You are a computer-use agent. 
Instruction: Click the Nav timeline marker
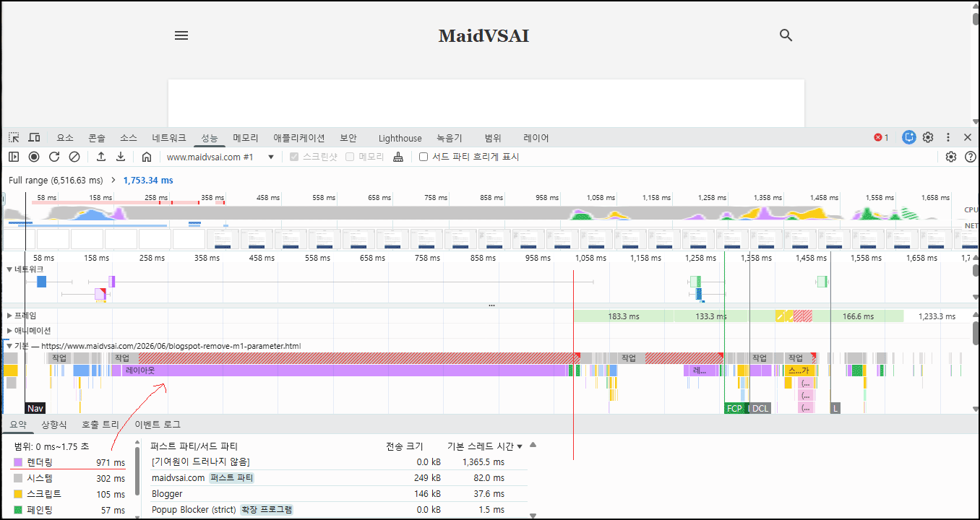pyautogui.click(x=35, y=408)
